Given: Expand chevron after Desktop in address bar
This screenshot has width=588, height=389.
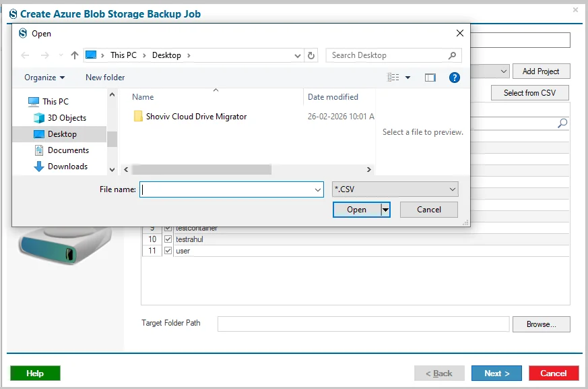Looking at the screenshot, I should click(x=189, y=55).
